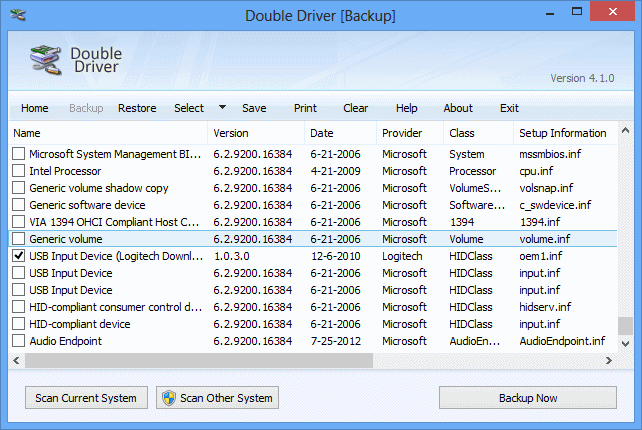Check the Microsoft System Management BIOS driver box

pos(18,154)
